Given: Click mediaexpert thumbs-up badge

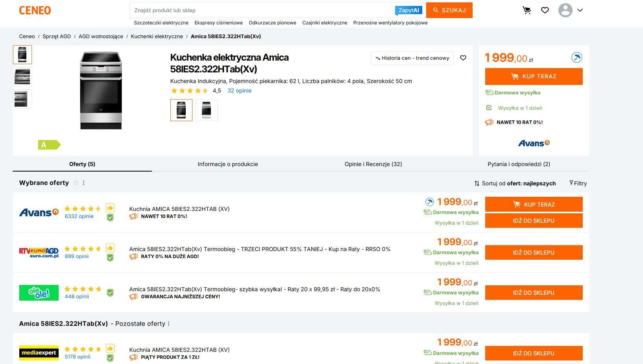Looking at the screenshot, I should 110,348.
